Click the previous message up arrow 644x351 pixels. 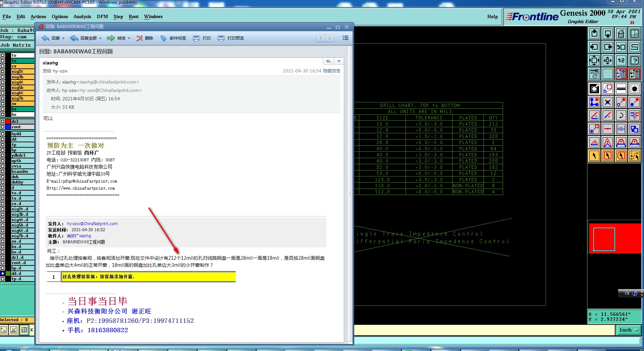coord(321,38)
